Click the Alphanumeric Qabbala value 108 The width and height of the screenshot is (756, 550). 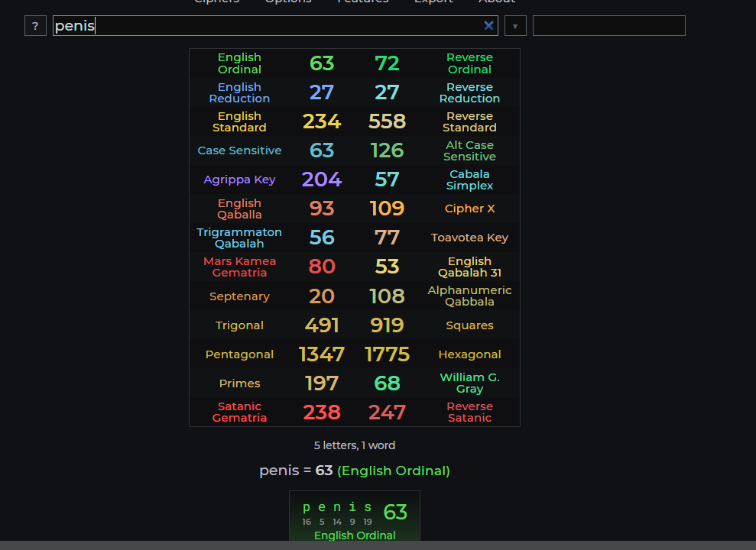coord(387,296)
